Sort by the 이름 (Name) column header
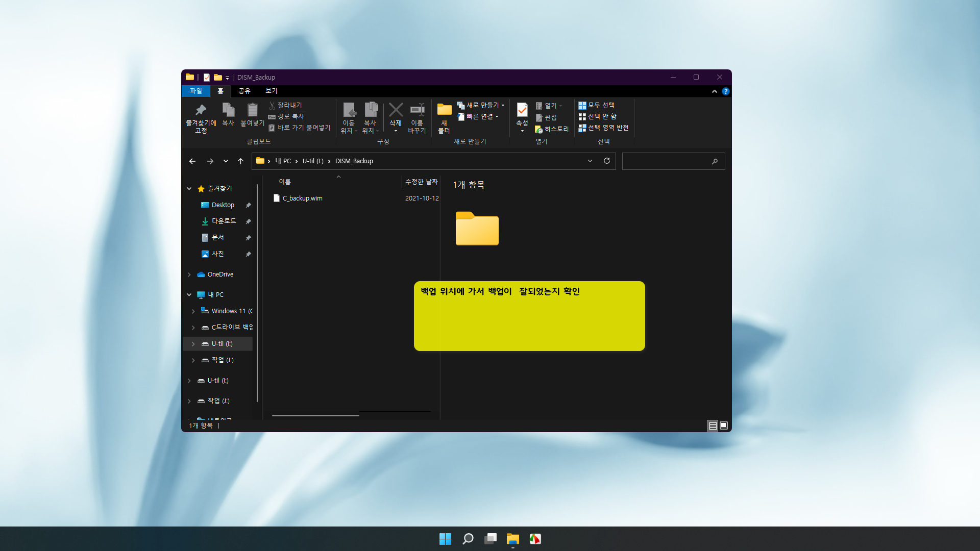Image resolution: width=980 pixels, height=551 pixels. (x=285, y=182)
